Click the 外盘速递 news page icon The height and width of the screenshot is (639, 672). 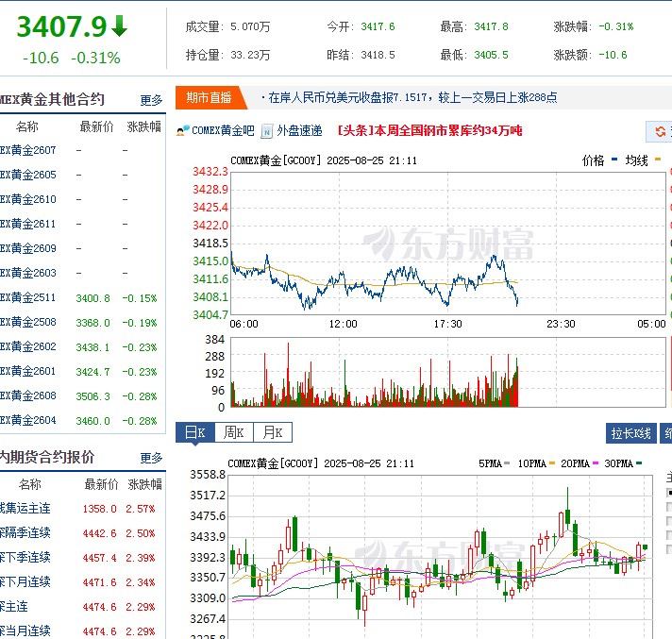point(267,131)
